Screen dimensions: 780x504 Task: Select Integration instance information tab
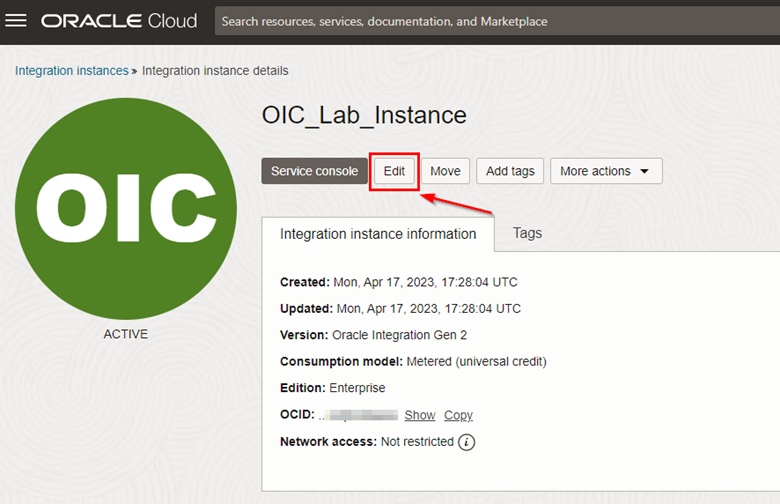[378, 234]
